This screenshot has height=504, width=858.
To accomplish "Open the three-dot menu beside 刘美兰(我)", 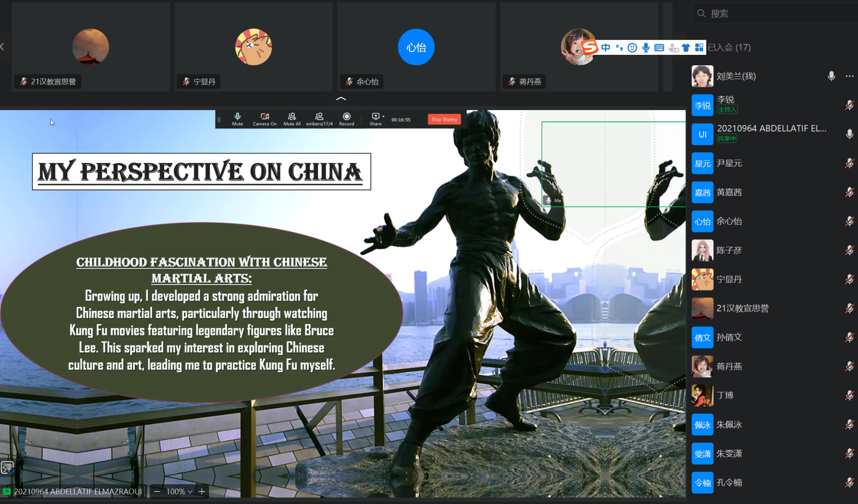I will point(849,76).
